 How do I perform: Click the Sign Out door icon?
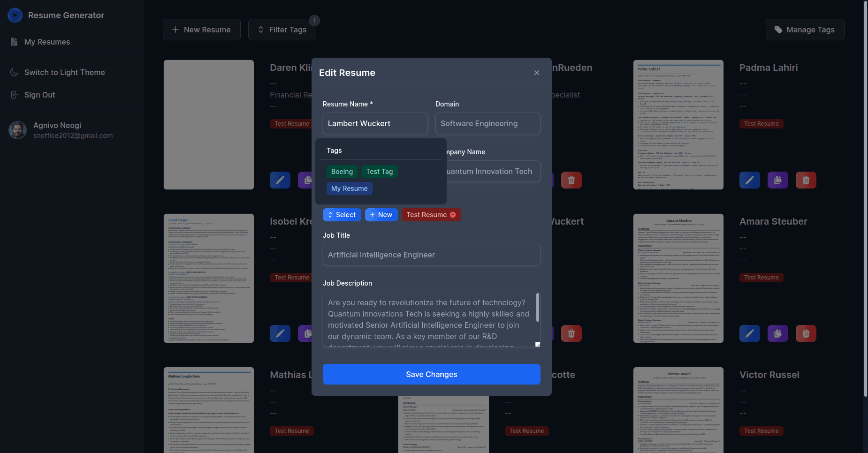pos(14,95)
